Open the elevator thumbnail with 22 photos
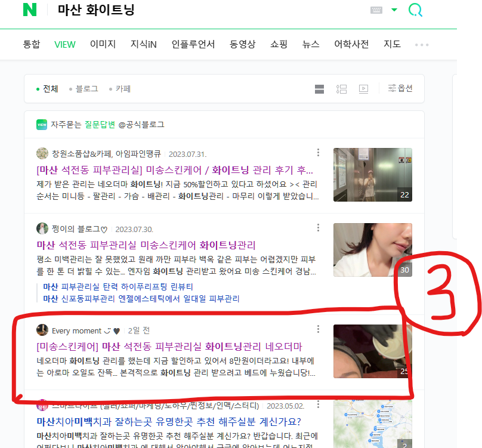This screenshot has width=482, height=448. (x=373, y=175)
